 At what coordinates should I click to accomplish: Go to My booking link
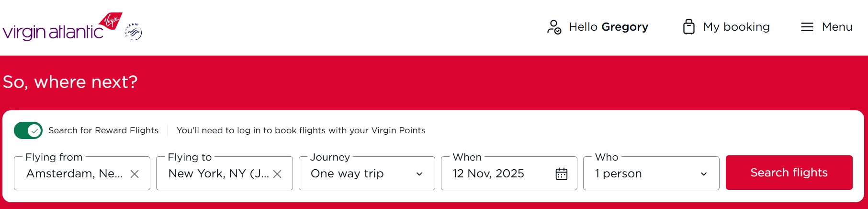[736, 27]
